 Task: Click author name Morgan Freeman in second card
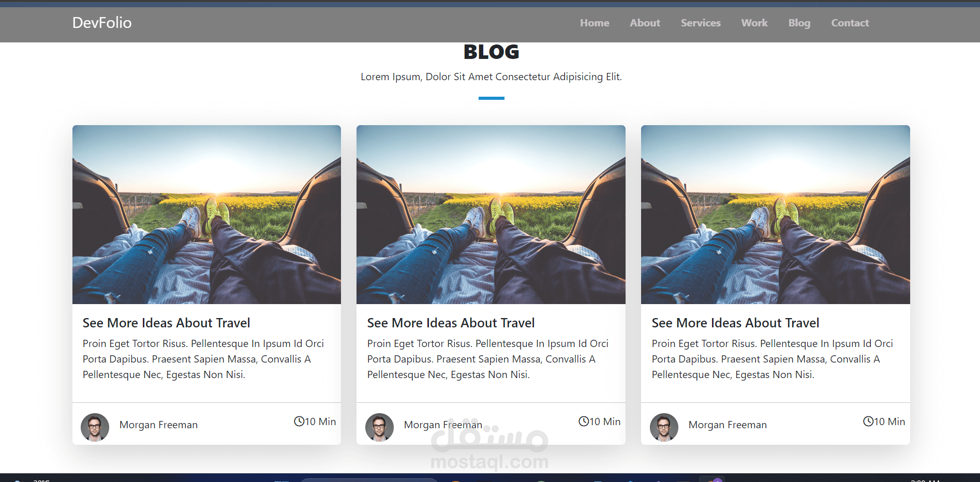[x=443, y=425]
